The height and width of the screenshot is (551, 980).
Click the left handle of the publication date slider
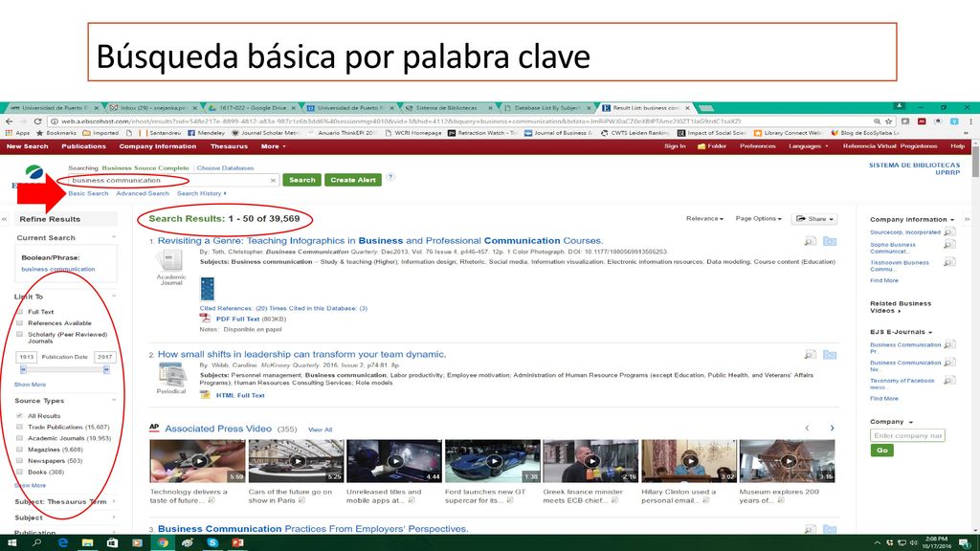(x=23, y=370)
